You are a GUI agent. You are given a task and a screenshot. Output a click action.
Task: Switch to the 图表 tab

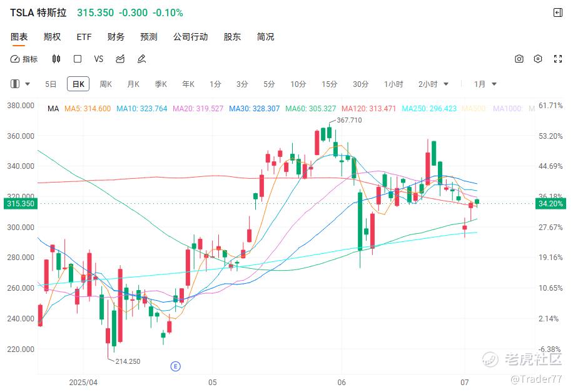[x=19, y=37]
